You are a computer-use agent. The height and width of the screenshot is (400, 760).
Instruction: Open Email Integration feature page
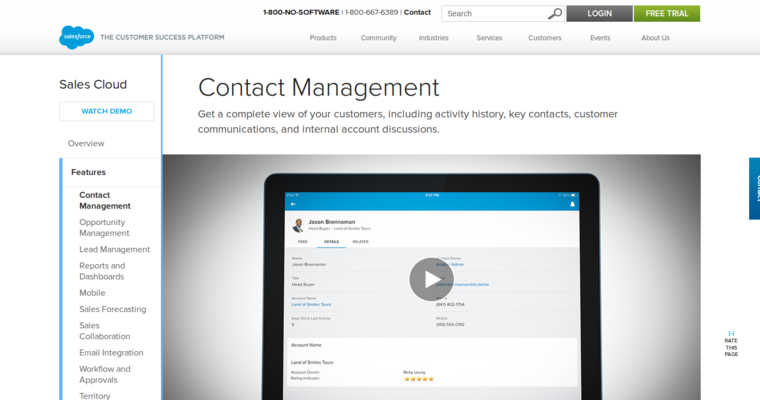click(x=111, y=352)
